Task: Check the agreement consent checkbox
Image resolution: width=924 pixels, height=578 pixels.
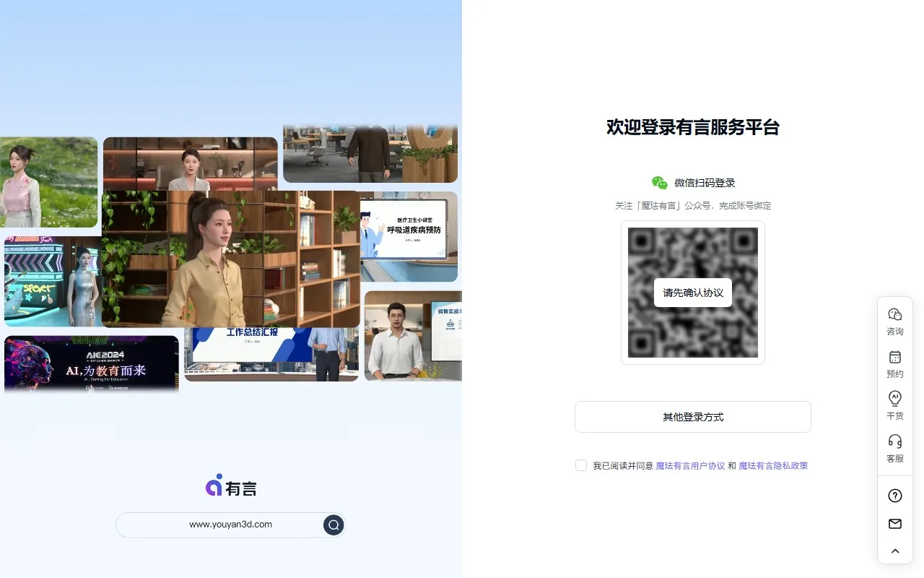Action: (x=581, y=465)
